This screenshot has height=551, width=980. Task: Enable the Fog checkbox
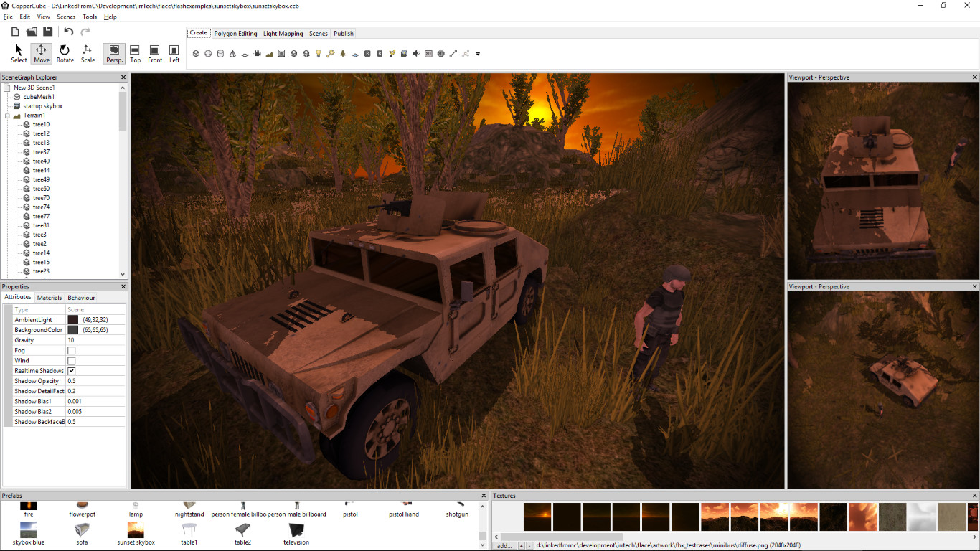click(71, 350)
